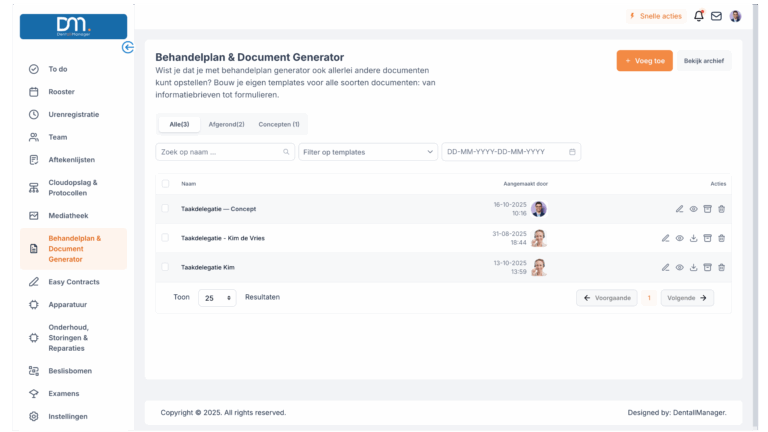This screenshot has height=432, width=768.
Task: Click Bekijk archief button
Action: [x=704, y=61]
